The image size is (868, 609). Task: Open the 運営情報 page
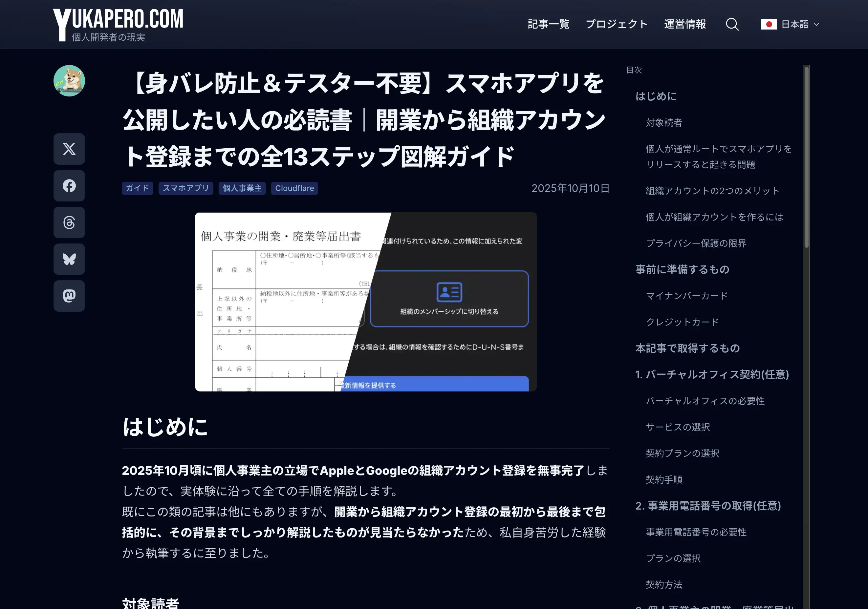click(684, 24)
